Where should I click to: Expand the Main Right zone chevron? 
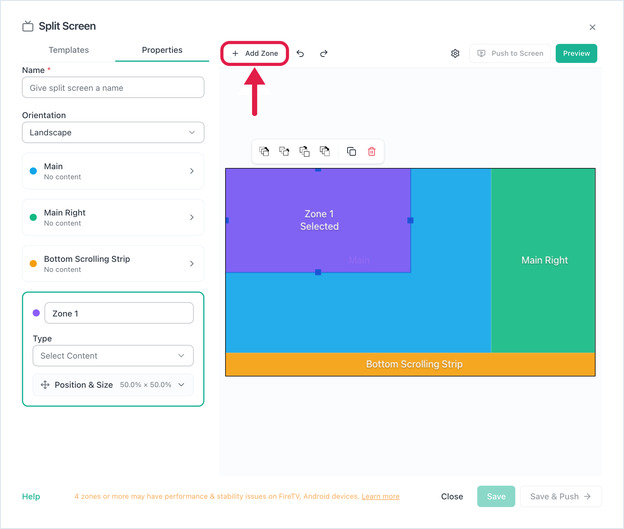192,217
